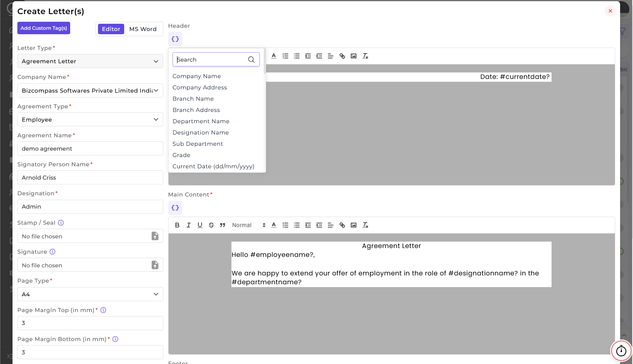
Task: Open Agreement Type dropdown
Action: (90, 120)
